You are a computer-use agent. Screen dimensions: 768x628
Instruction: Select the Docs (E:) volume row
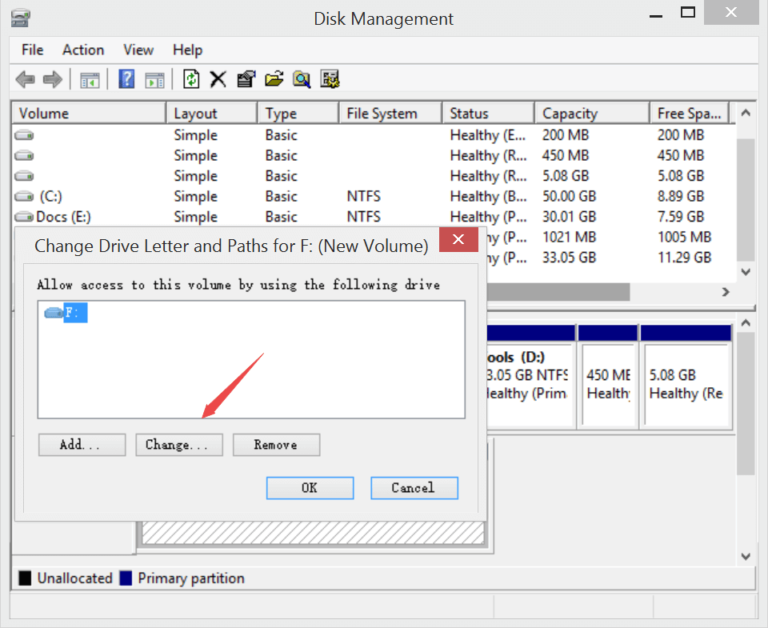click(x=58, y=217)
